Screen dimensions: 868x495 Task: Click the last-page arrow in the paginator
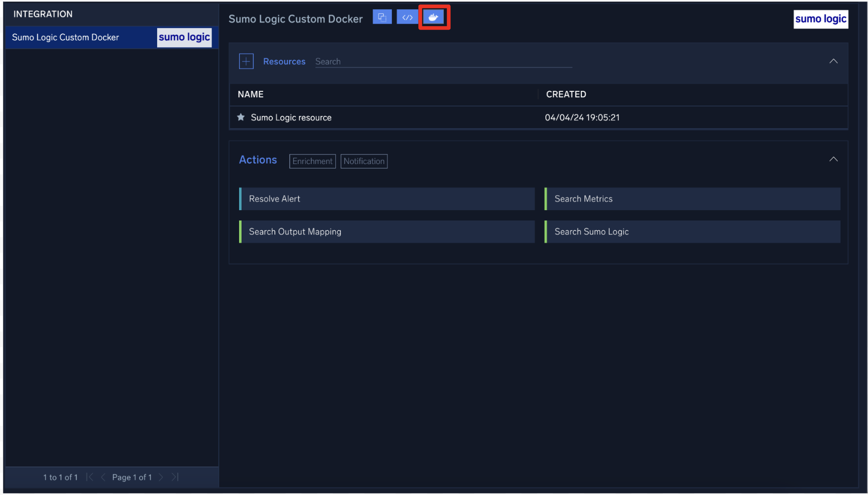[175, 477]
